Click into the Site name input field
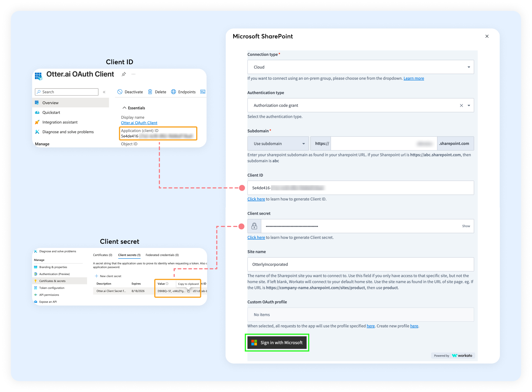This screenshot has width=532, height=392. pyautogui.click(x=360, y=264)
